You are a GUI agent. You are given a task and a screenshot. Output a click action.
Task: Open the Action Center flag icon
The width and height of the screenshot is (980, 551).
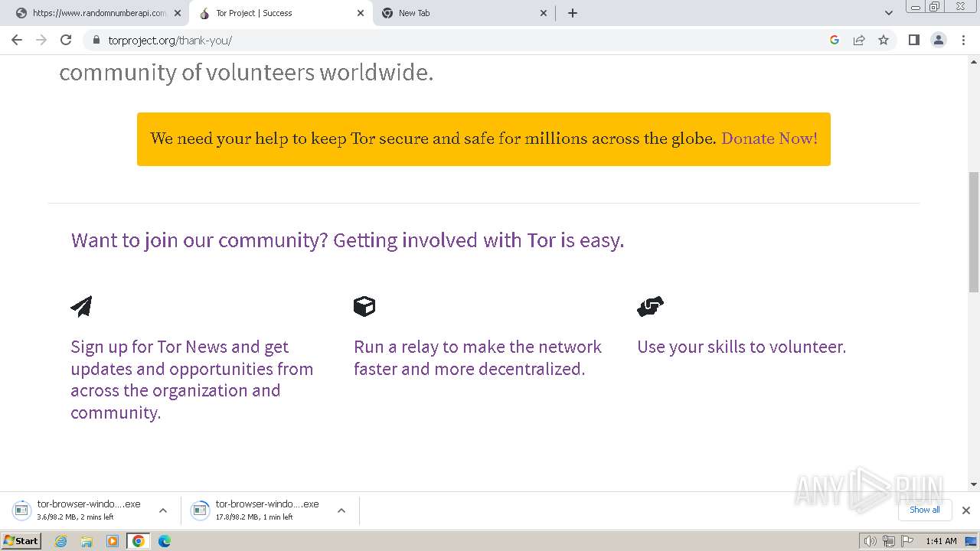coord(907,541)
